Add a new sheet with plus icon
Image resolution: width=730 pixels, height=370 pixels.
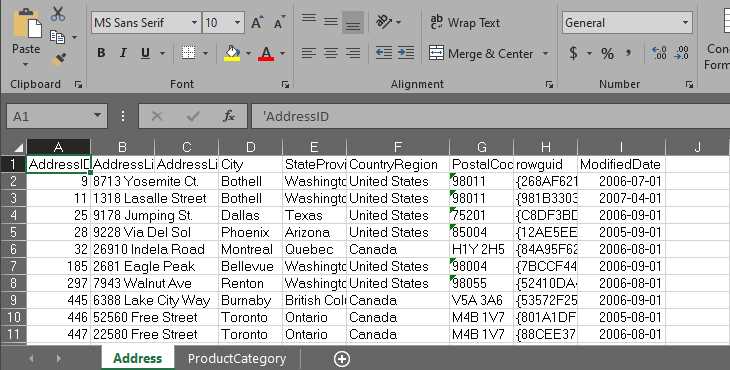(342, 358)
